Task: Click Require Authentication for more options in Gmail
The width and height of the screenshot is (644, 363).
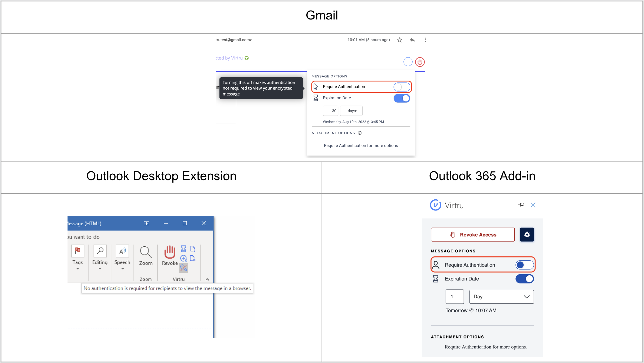Action: click(x=361, y=146)
